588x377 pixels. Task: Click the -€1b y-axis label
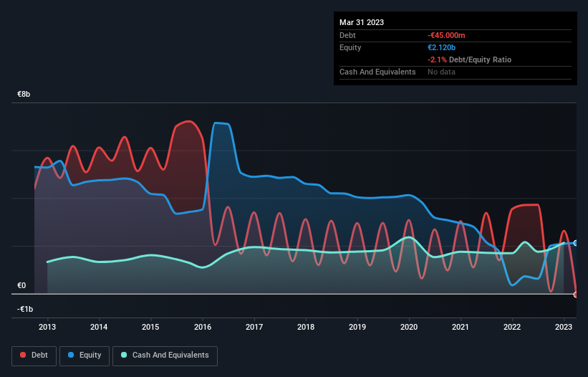tap(25, 309)
